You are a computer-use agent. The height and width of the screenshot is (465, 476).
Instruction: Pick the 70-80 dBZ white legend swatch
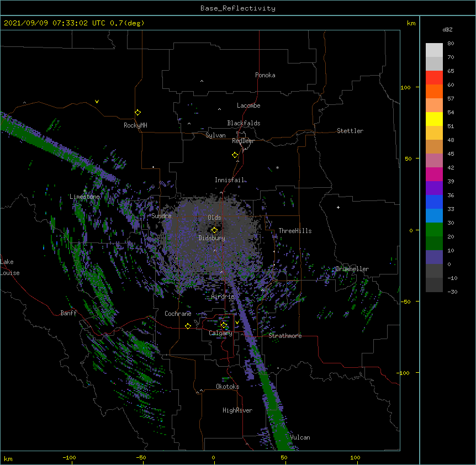click(434, 50)
